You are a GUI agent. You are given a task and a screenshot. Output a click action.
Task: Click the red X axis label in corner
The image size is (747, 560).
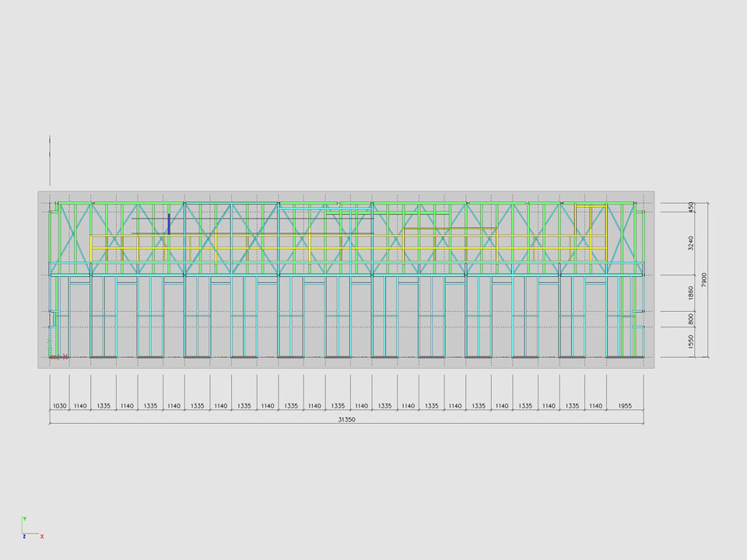point(42,536)
